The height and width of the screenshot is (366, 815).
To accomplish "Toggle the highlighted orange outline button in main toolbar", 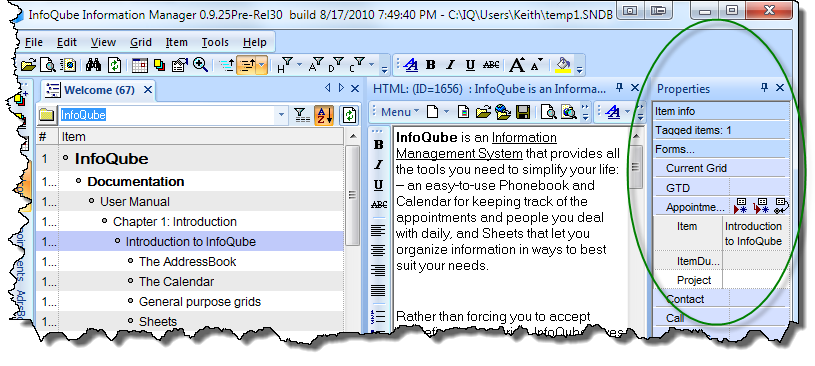I will pos(246,65).
